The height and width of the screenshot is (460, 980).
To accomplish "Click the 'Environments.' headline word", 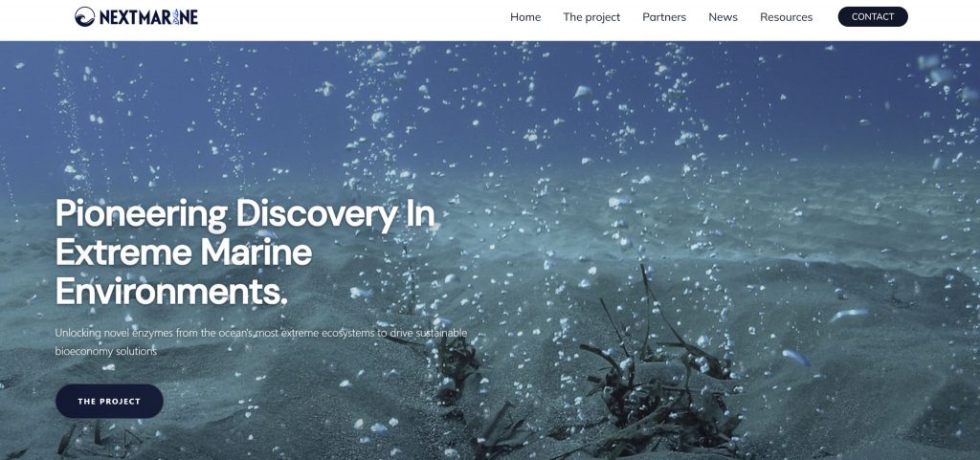I will point(171,292).
